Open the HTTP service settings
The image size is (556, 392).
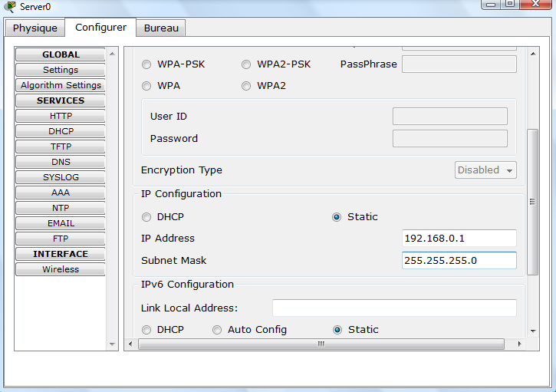tap(61, 116)
